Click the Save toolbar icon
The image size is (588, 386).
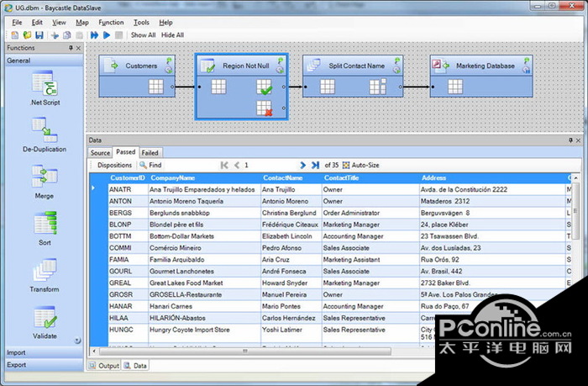point(39,35)
